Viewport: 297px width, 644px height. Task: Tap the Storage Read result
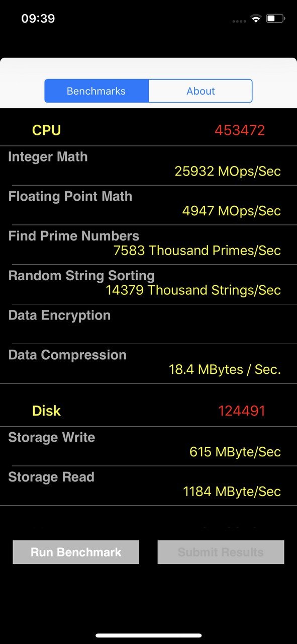click(232, 491)
